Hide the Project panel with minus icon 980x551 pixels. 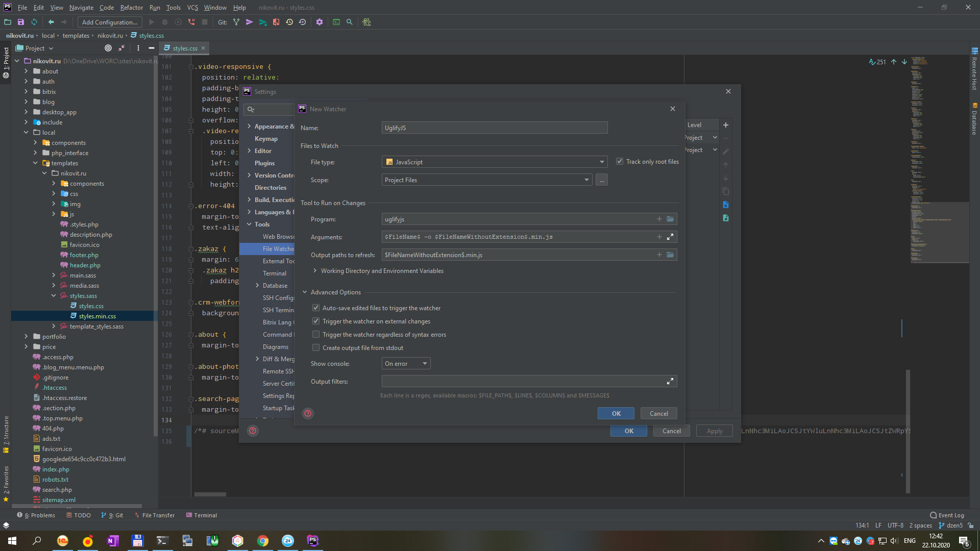152,48
